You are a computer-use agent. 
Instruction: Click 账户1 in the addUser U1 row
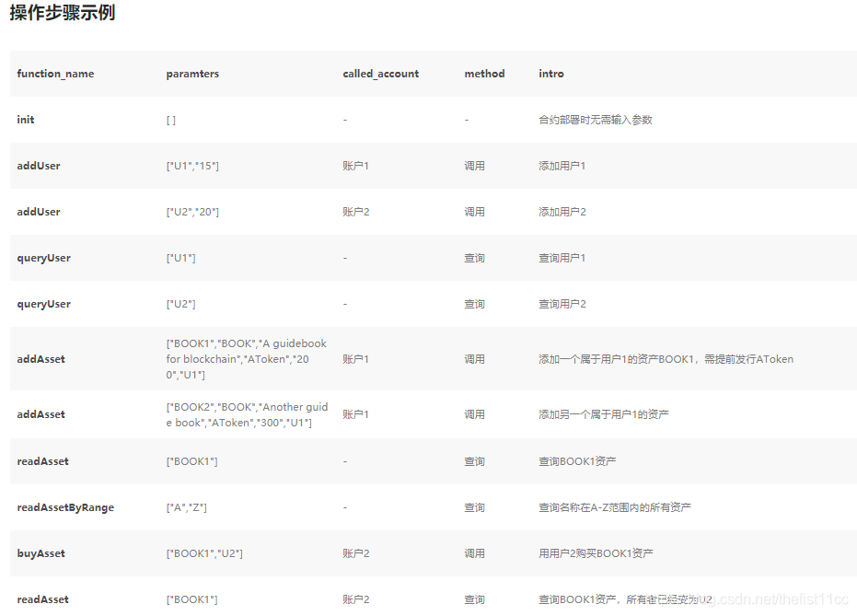(x=356, y=166)
